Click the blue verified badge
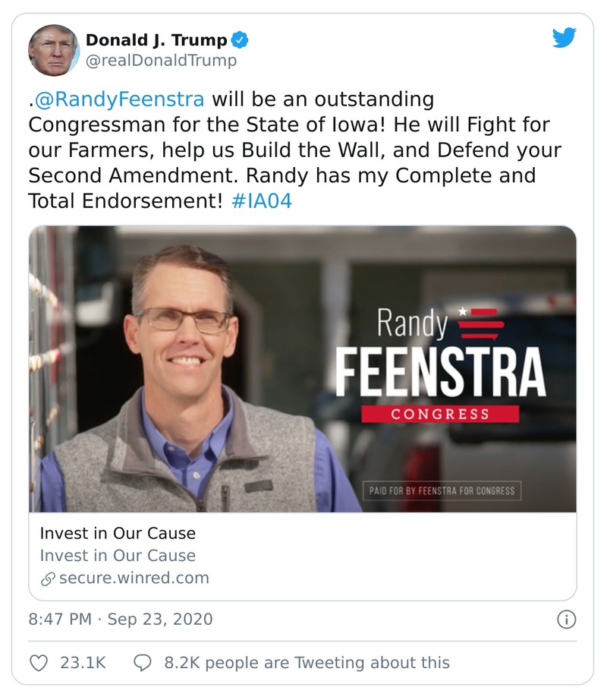This screenshot has height=700, width=607. pyautogui.click(x=241, y=40)
